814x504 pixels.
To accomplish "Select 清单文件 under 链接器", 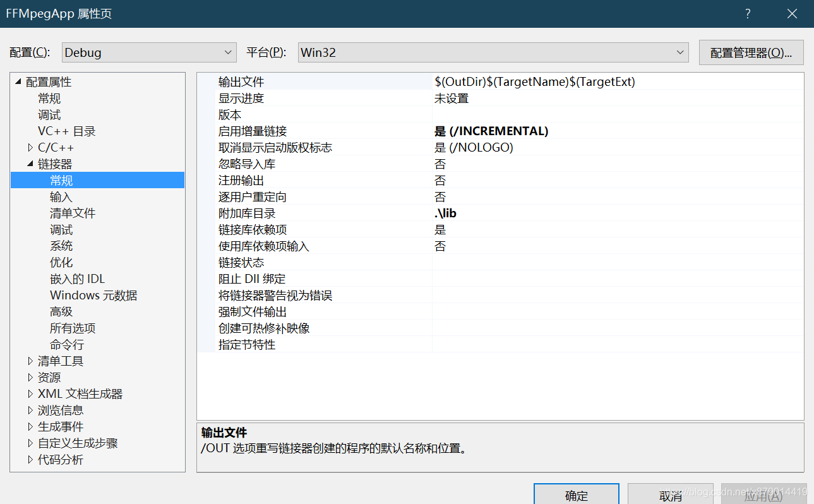I will tap(73, 213).
